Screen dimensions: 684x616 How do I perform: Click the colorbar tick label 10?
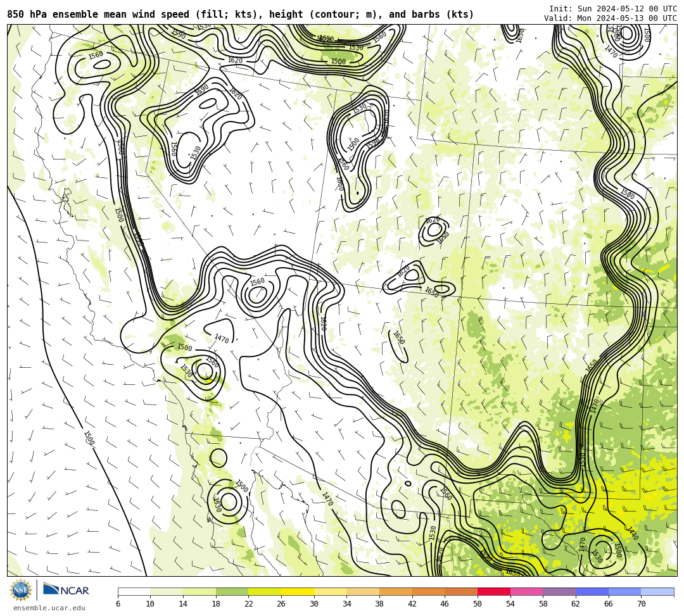151,604
